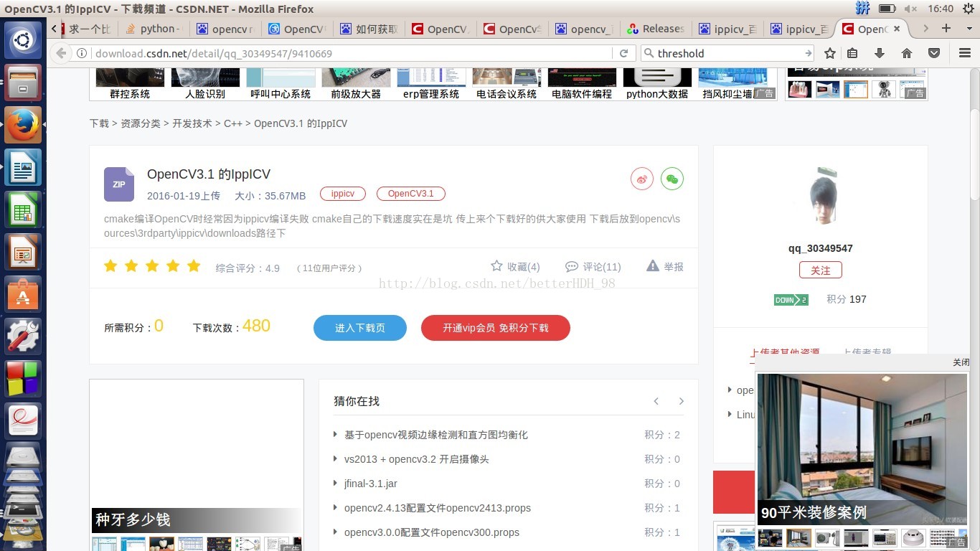The height and width of the screenshot is (551, 980).
Task: Switch to the 如何获取 tab
Action: [368, 29]
